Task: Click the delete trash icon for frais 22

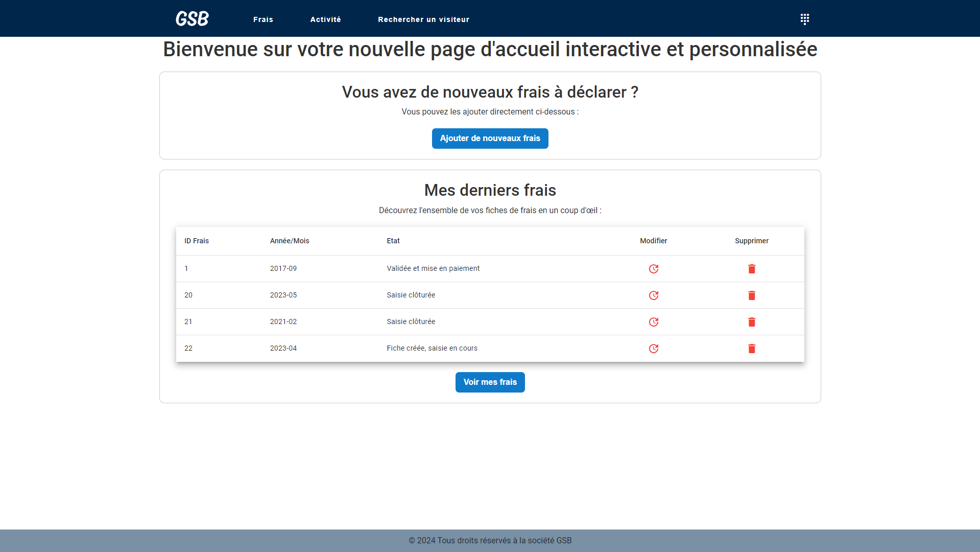Action: (751, 348)
